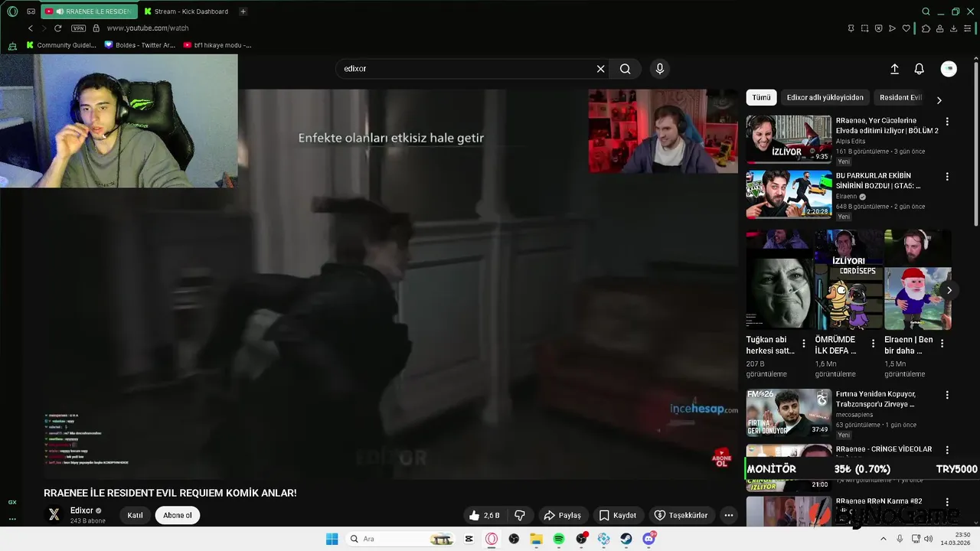980x551 pixels.
Task: Open BU PARKURLAR EKİBİN SİNİRİNİ BOZDU video
Action: [789, 194]
